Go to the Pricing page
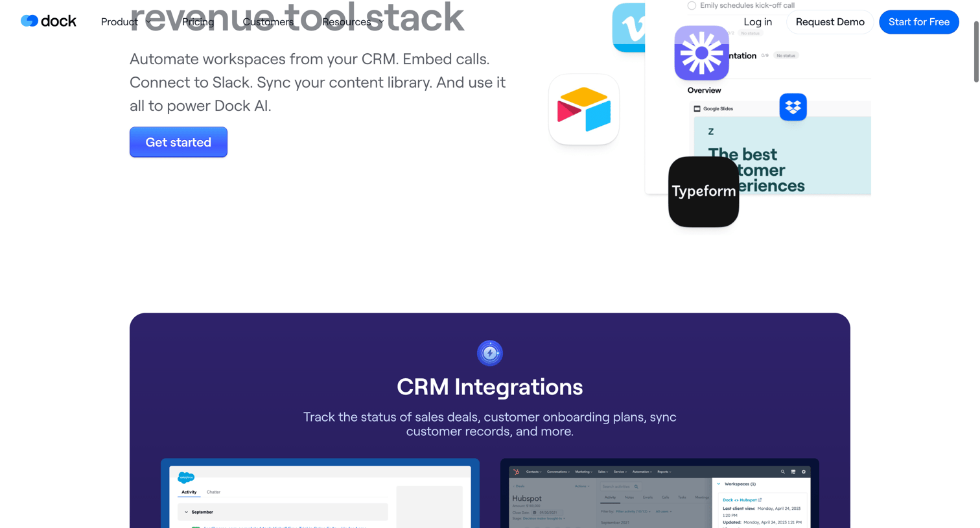Image resolution: width=980 pixels, height=528 pixels. pos(198,22)
